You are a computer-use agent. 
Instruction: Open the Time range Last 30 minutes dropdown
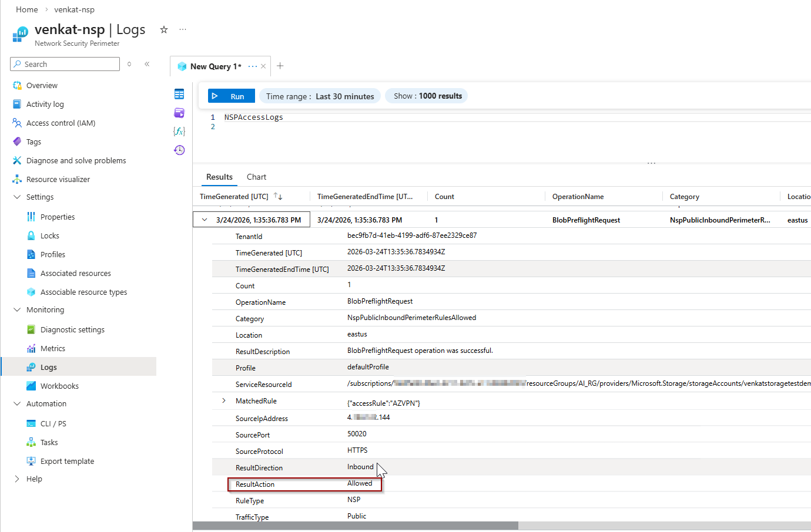click(320, 96)
